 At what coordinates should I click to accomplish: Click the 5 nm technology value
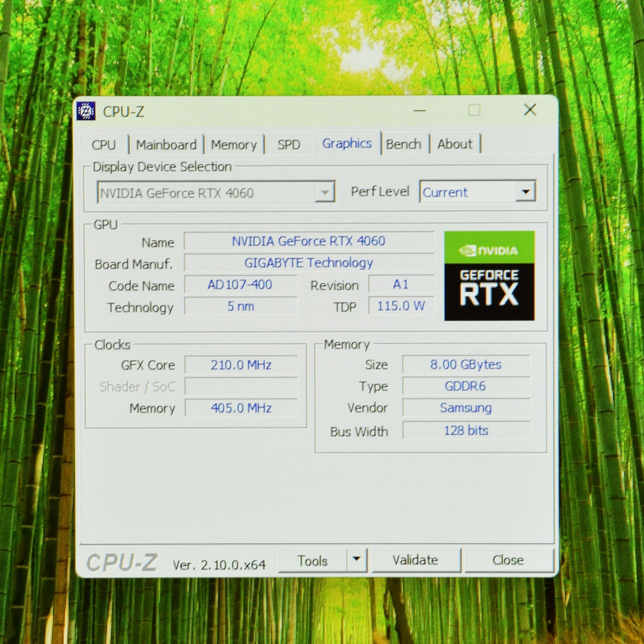pos(240,306)
